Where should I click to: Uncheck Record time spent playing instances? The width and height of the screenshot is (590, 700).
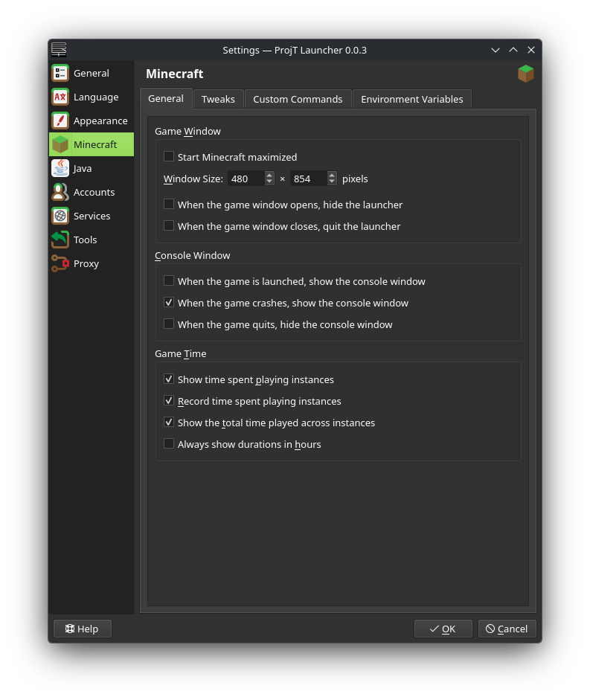click(x=168, y=401)
